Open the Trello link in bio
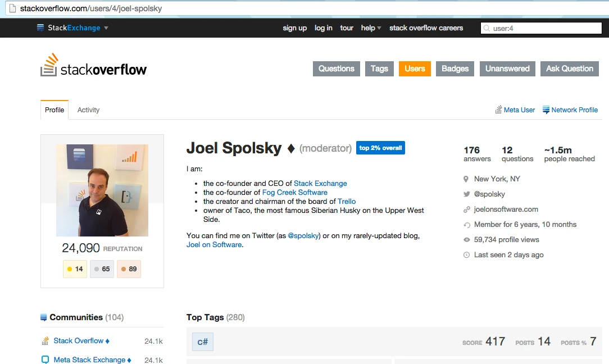Image resolution: width=609 pixels, height=364 pixels. coord(347,201)
